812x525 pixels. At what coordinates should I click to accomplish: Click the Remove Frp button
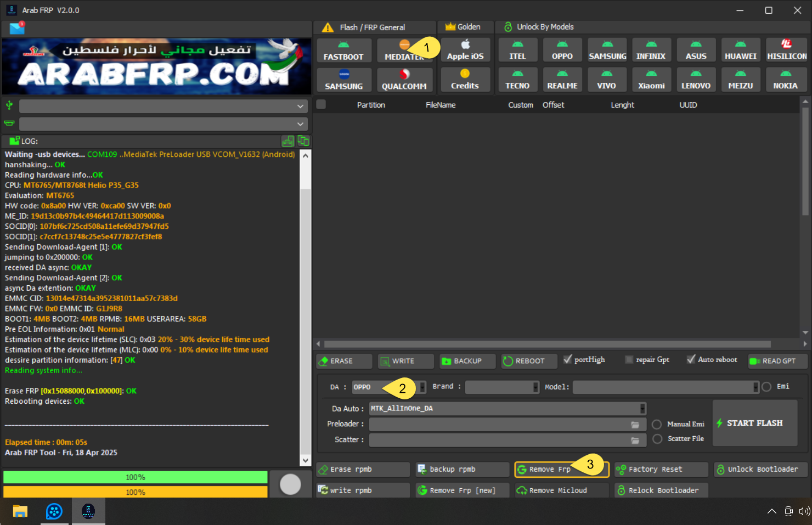pyautogui.click(x=562, y=470)
